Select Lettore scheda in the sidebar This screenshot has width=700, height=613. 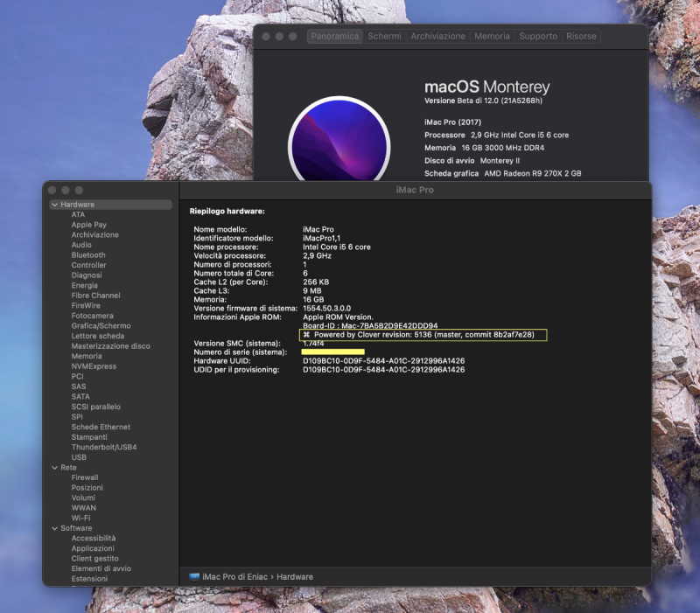coord(98,336)
